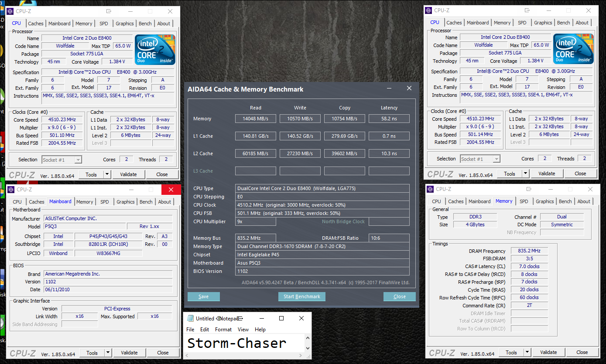606x364 pixels.
Task: Click the Intel Core 2 Duo logo in top-left CPU-Z
Action: click(155, 50)
